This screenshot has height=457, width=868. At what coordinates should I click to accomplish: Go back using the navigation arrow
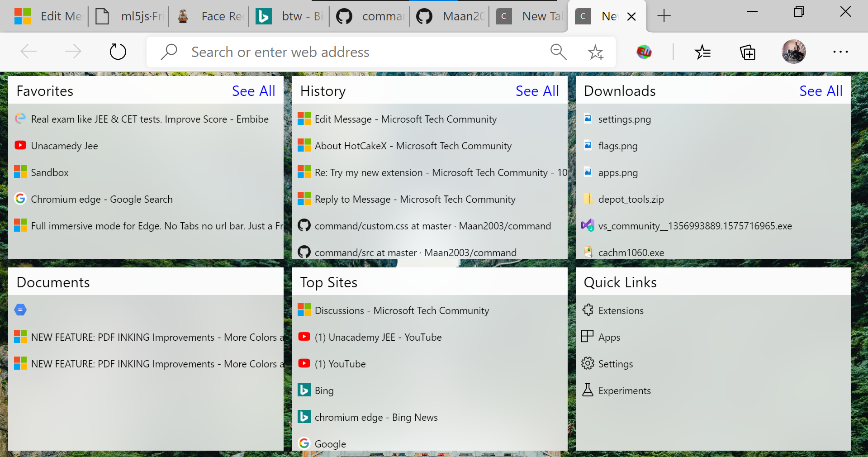(28, 51)
